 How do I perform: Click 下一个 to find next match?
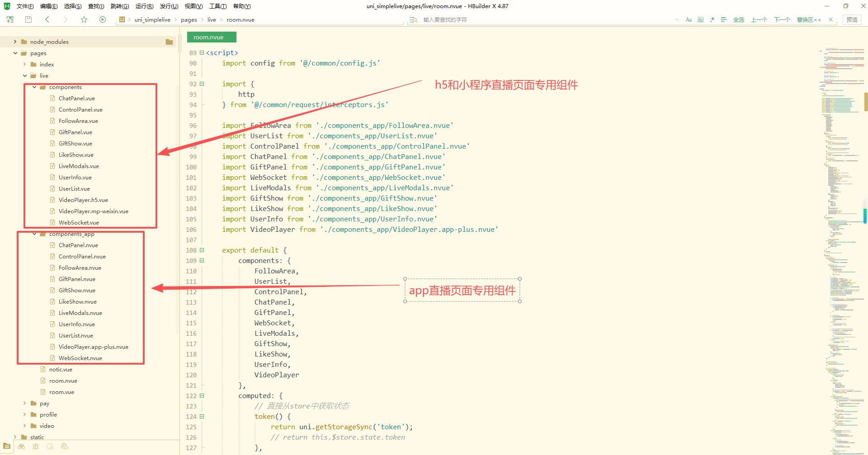click(782, 20)
